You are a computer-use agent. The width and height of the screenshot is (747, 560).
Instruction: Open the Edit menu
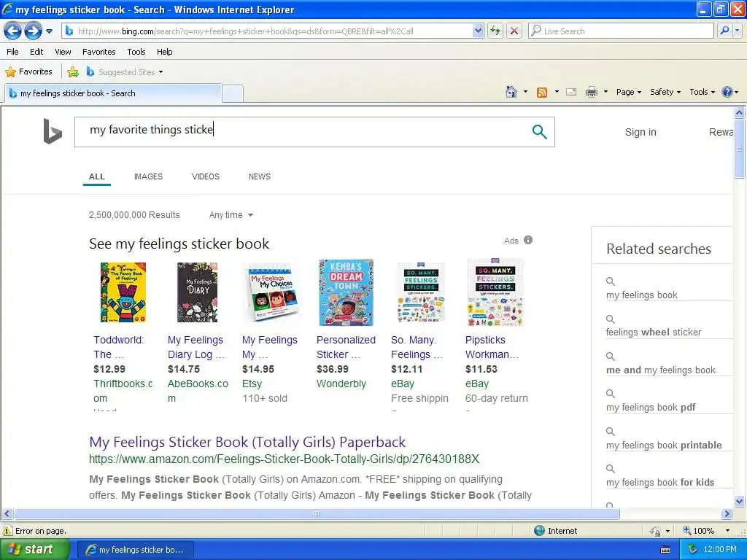coord(36,52)
